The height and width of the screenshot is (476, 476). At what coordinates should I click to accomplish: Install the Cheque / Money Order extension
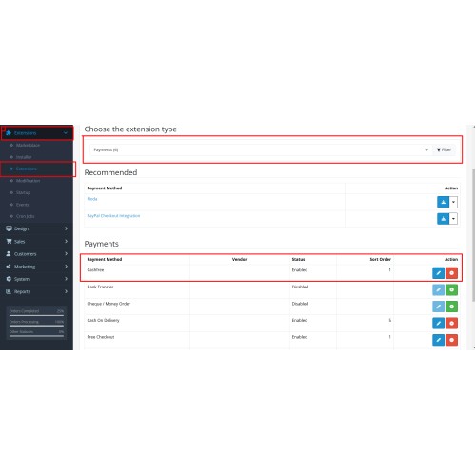pyautogui.click(x=451, y=307)
